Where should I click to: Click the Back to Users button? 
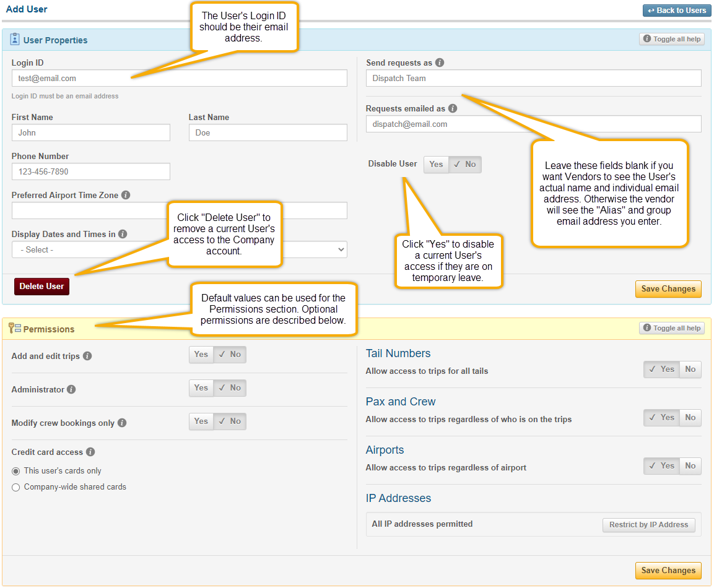pos(677,10)
